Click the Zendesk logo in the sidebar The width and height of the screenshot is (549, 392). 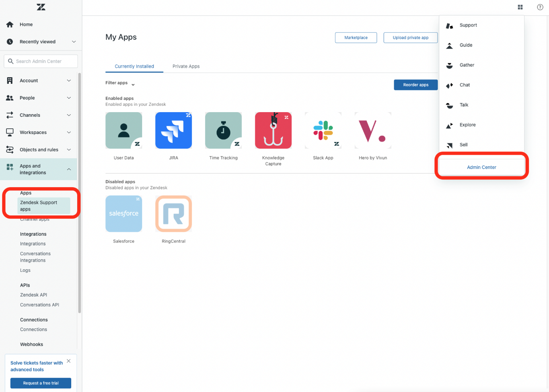41,7
